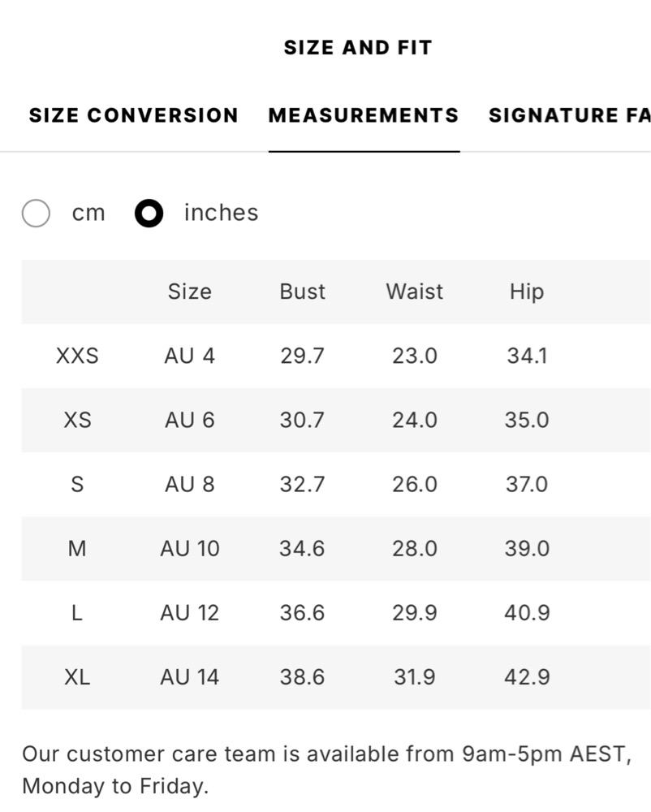Click the AU 8 size cell

pos(189,484)
